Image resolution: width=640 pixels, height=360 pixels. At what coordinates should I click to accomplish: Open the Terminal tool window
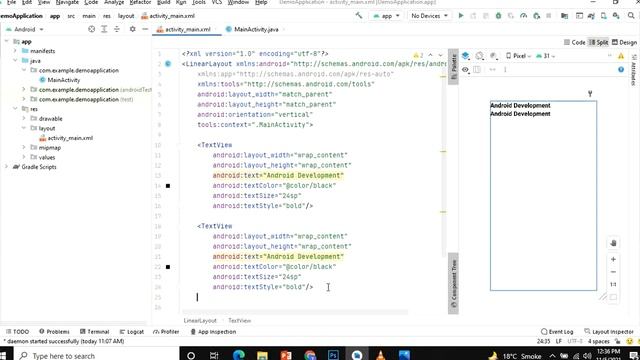pyautogui.click(x=94, y=331)
